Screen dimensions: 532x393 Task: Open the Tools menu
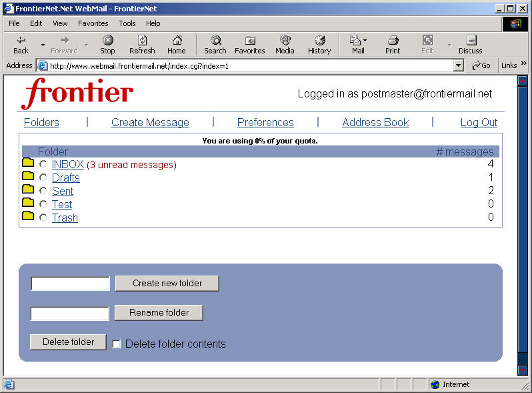point(127,23)
